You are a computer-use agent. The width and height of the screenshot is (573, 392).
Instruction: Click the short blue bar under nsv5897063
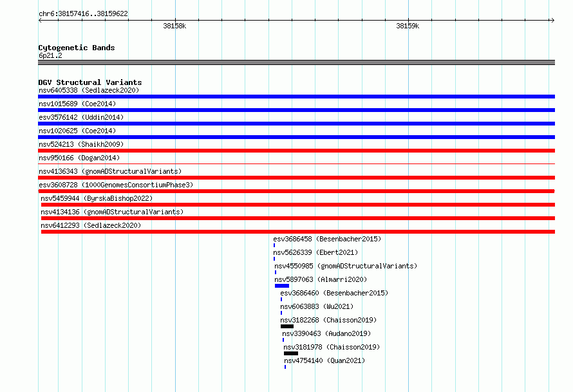(282, 286)
